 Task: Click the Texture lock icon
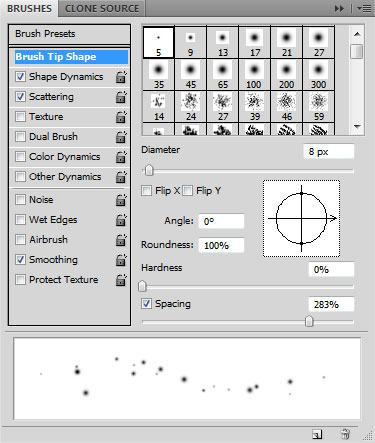coord(121,117)
